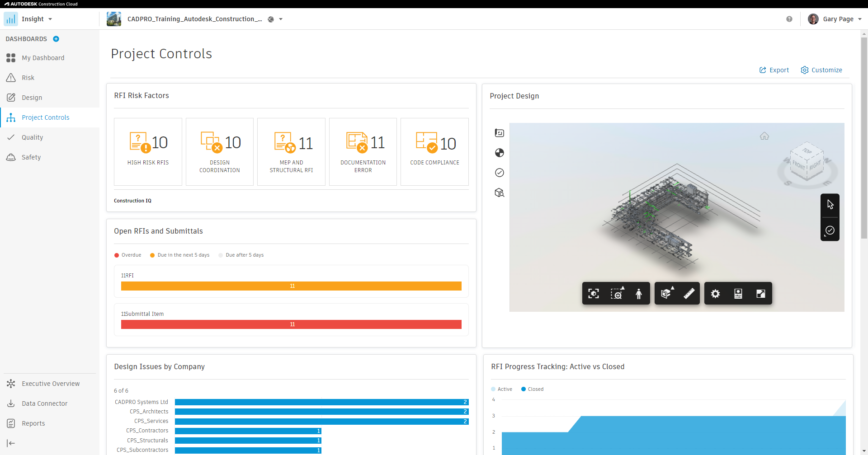
Task: Click the globe icon next to project name
Action: point(271,19)
